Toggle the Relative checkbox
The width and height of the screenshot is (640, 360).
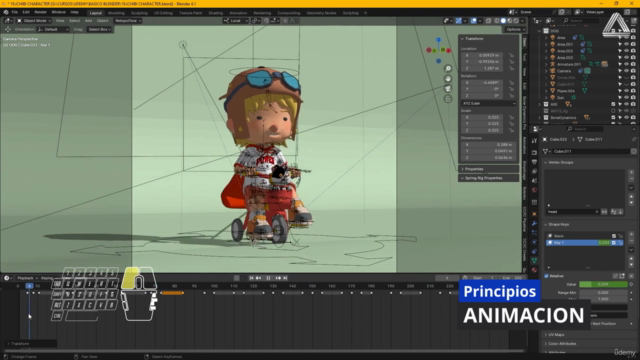coord(547,276)
